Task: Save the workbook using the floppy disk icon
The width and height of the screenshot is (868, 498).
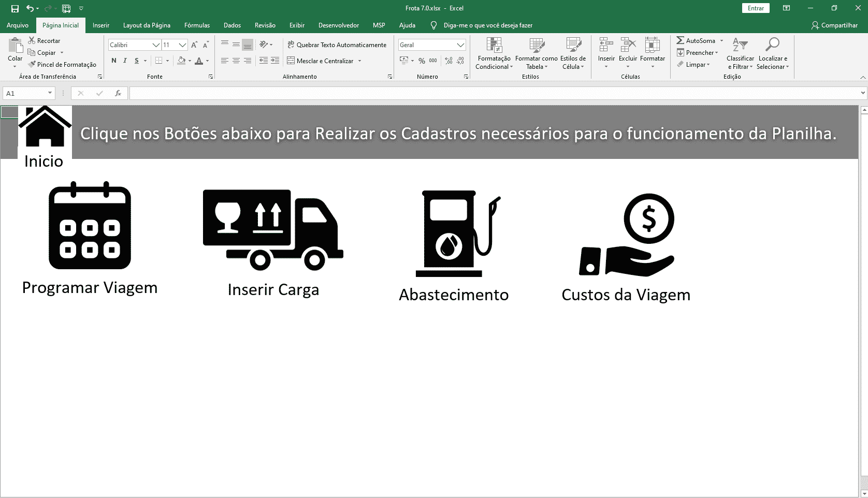Action: coord(15,8)
